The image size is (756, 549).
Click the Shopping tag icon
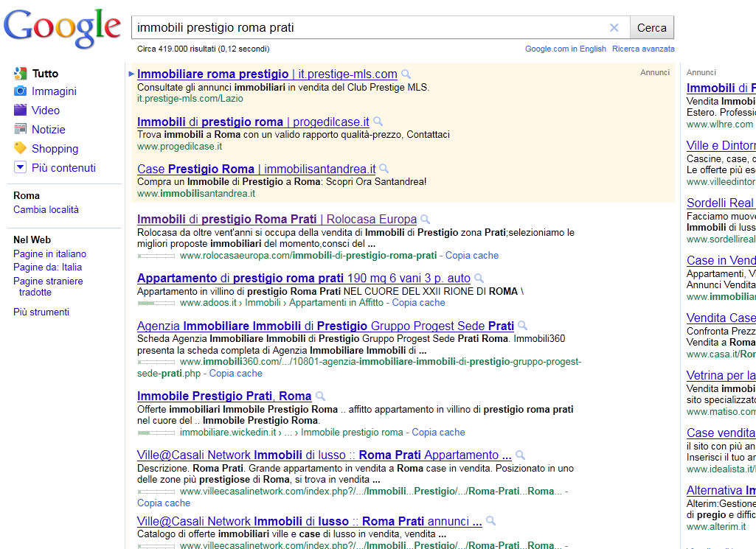coord(20,148)
